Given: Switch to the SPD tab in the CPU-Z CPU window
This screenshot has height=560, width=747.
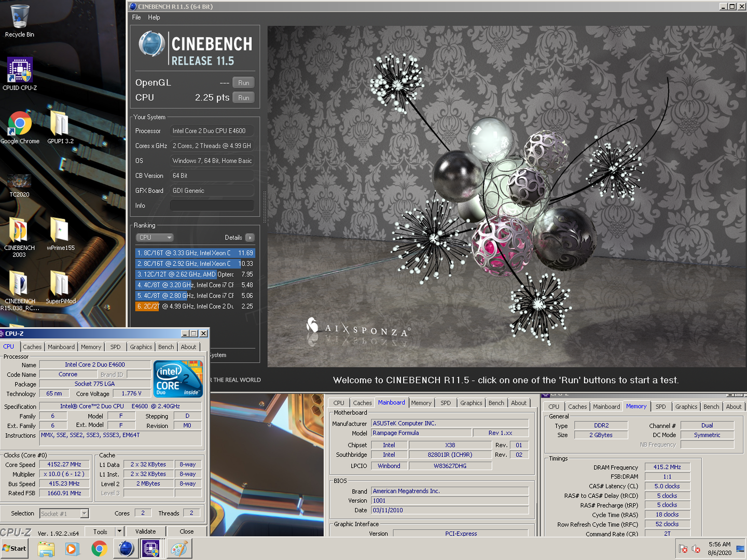Looking at the screenshot, I should 115,347.
